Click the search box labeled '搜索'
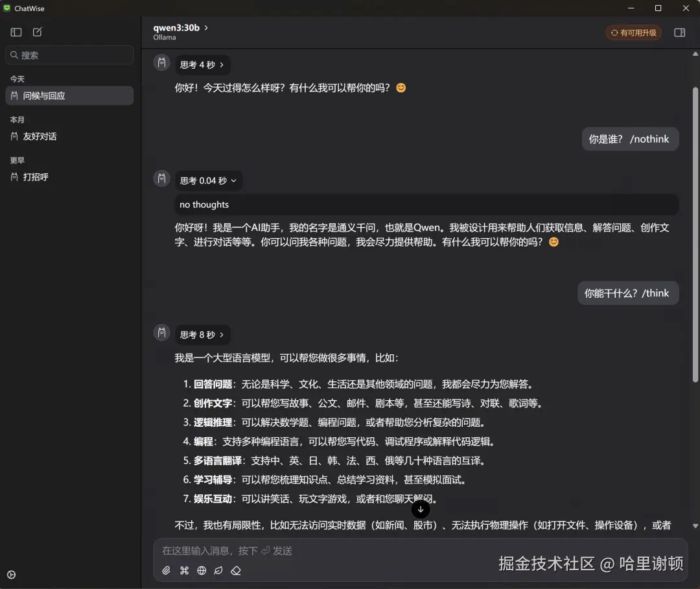Image resolution: width=700 pixels, height=589 pixels. tap(69, 55)
